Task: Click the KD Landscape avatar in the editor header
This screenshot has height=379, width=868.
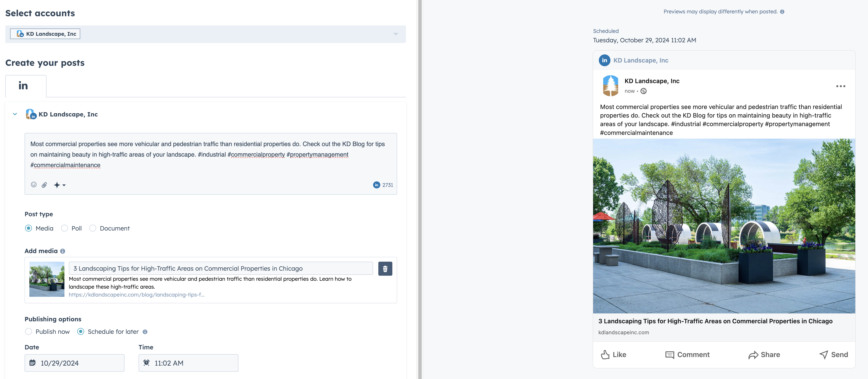Action: 31,114
